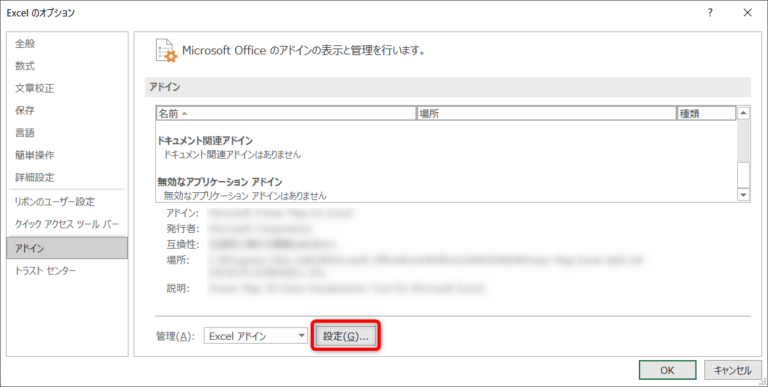Image resolution: width=768 pixels, height=387 pixels.
Task: Click the add-in list scroll up arrow
Action: pyautogui.click(x=744, y=113)
